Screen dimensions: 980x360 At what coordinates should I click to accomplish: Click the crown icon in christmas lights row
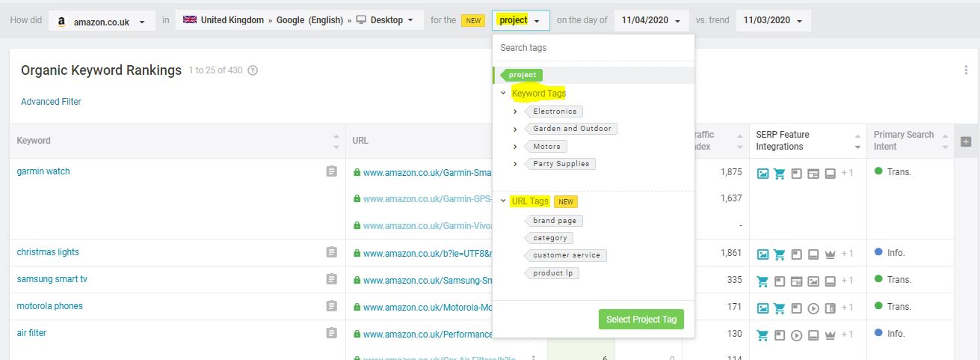coord(830,254)
